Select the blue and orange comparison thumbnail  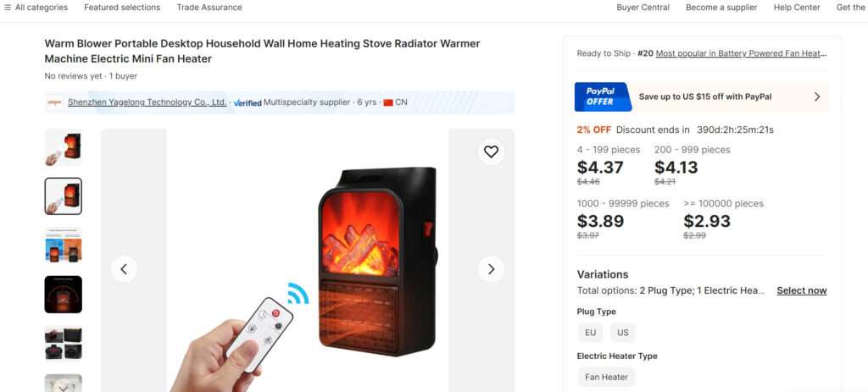click(63, 245)
